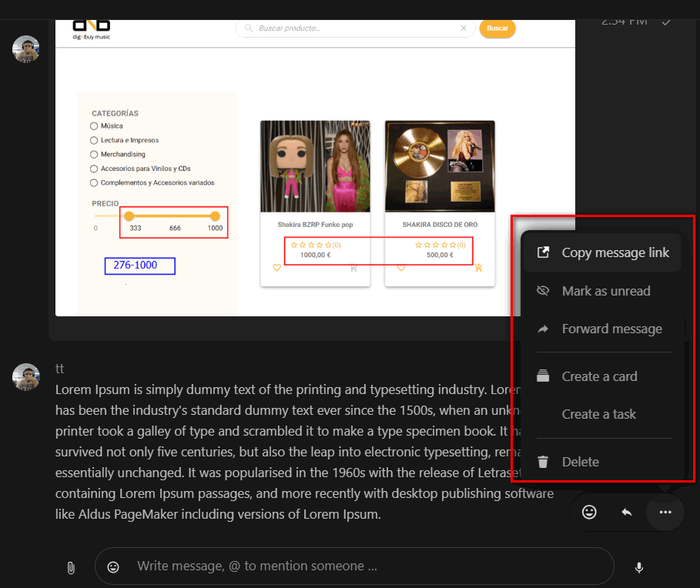
Task: Open the shared shop screenshot image
Action: point(315,169)
